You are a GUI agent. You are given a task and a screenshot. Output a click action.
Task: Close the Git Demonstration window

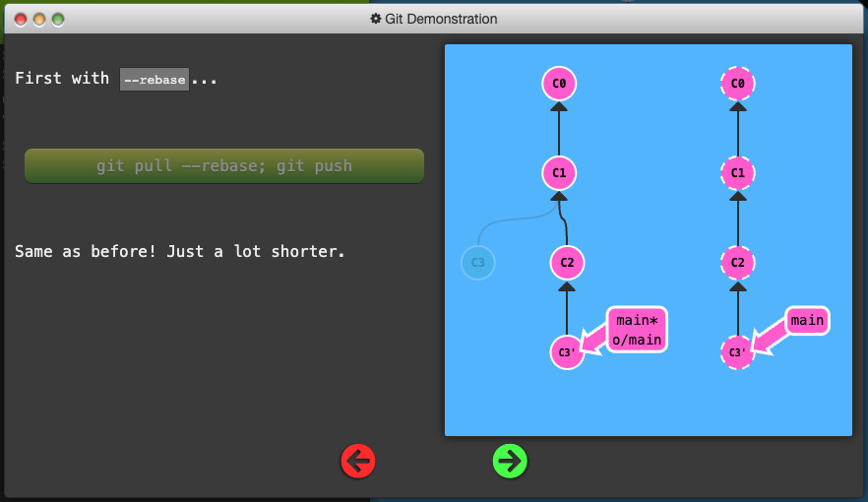21,19
